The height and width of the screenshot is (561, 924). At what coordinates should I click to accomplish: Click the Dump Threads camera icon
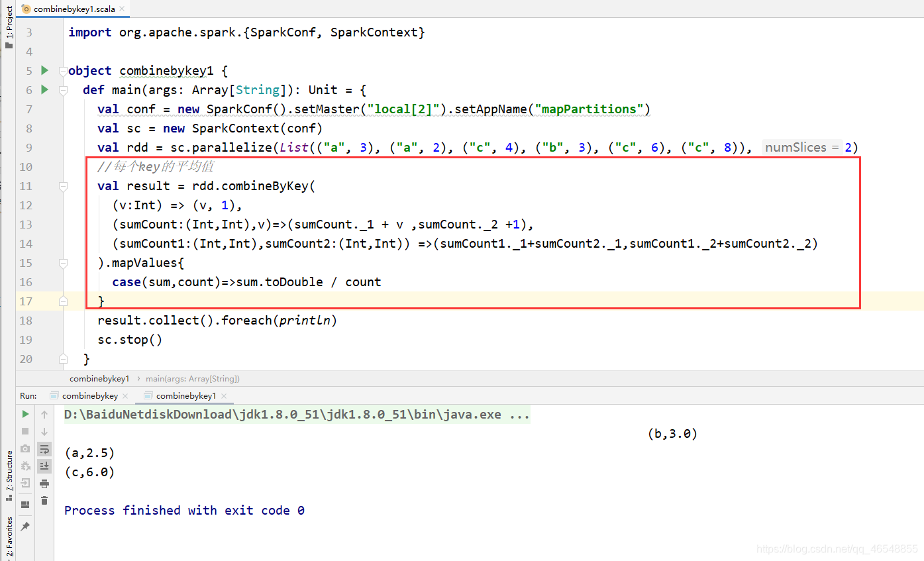(x=25, y=448)
